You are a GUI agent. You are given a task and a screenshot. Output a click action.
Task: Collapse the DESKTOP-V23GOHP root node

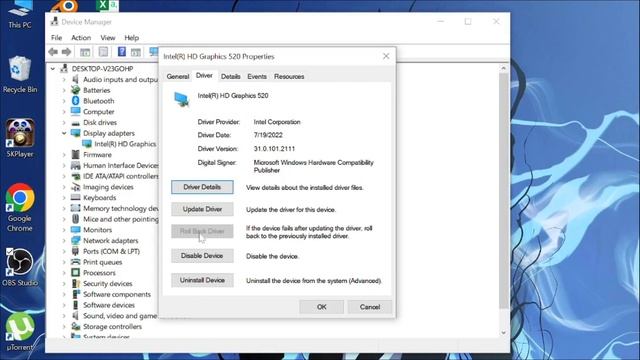53,69
